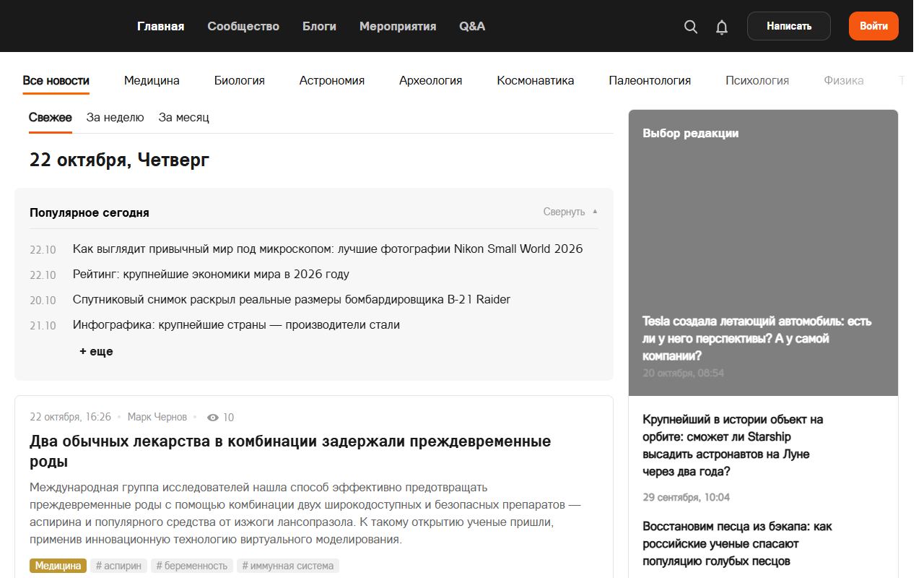This screenshot has height=578, width=924.
Task: Switch to Физика category tab
Action: [x=844, y=81]
